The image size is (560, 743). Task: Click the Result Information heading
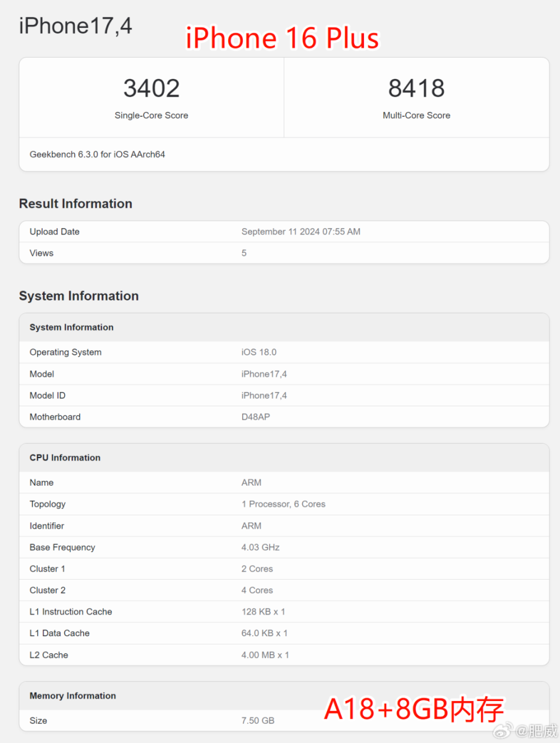tap(75, 204)
